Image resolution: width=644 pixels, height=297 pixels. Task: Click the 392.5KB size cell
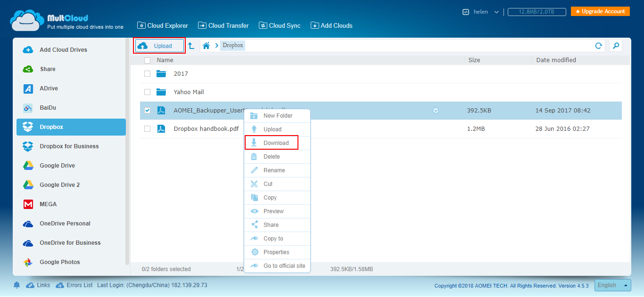point(479,111)
